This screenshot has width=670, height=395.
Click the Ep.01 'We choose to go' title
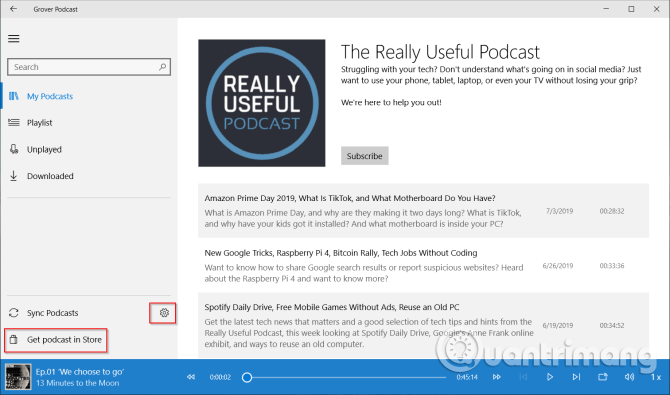click(x=79, y=371)
